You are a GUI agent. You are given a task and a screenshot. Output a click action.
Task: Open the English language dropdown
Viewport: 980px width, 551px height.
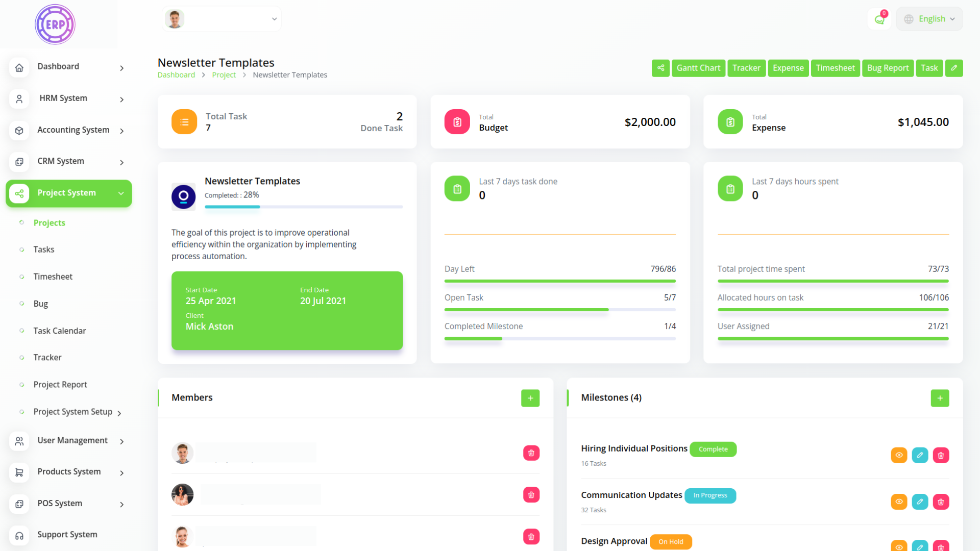click(x=929, y=19)
